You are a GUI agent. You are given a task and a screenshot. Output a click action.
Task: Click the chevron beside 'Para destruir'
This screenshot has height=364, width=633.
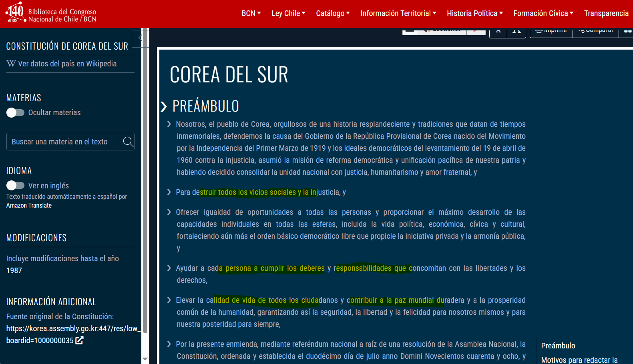click(x=169, y=192)
